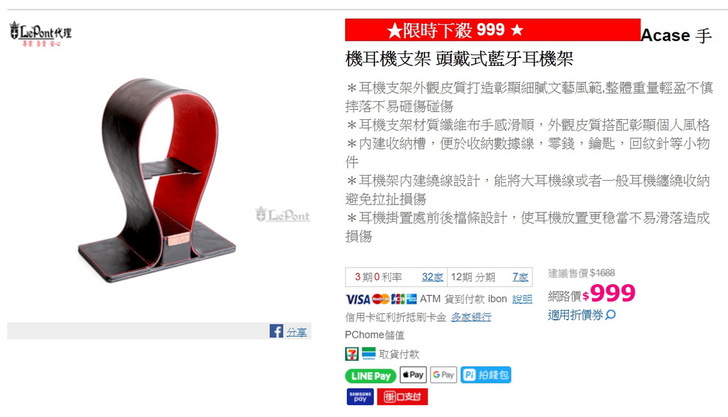
Task: Open the 32家 zero-interest banks link
Action: 432,277
